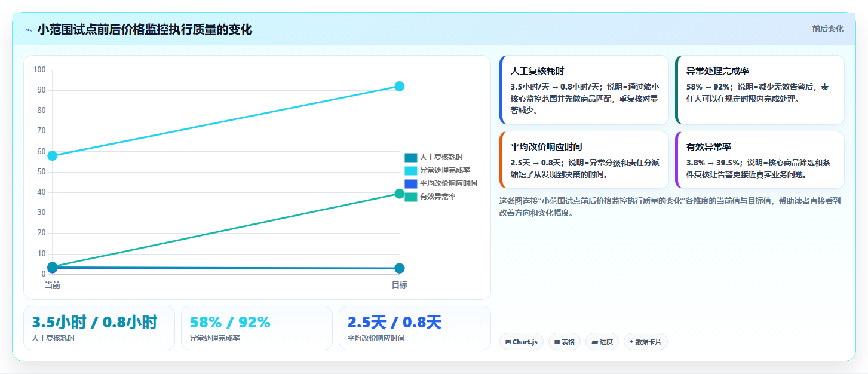Click the text 3.5小时/天 → 0.8小时/天
The height and width of the screenshot is (374, 868).
(556, 87)
